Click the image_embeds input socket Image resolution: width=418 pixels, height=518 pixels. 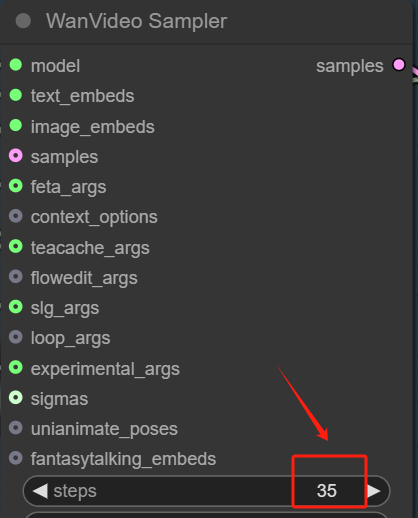tap(16, 126)
